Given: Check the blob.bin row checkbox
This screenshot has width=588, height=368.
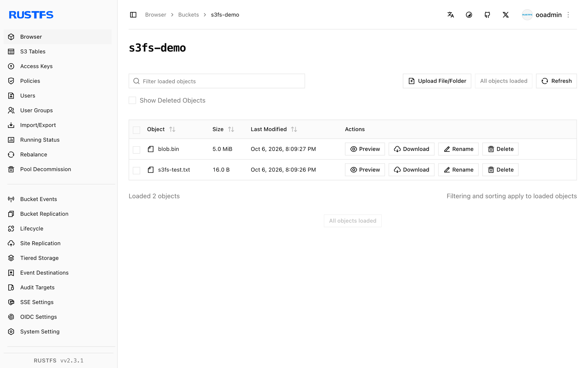Looking at the screenshot, I should [136, 150].
